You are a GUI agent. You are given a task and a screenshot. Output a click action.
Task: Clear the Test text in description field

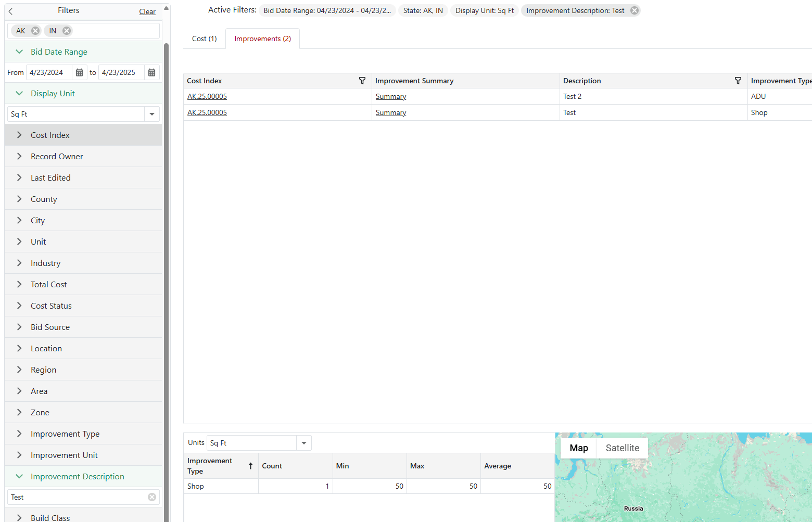click(x=152, y=497)
